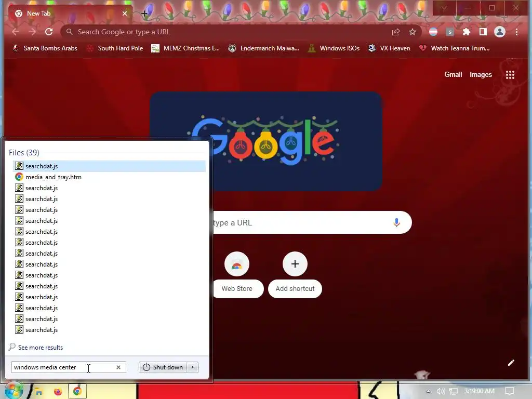Close the New Tab tab
Screen dimensions: 532x399
coord(125,14)
